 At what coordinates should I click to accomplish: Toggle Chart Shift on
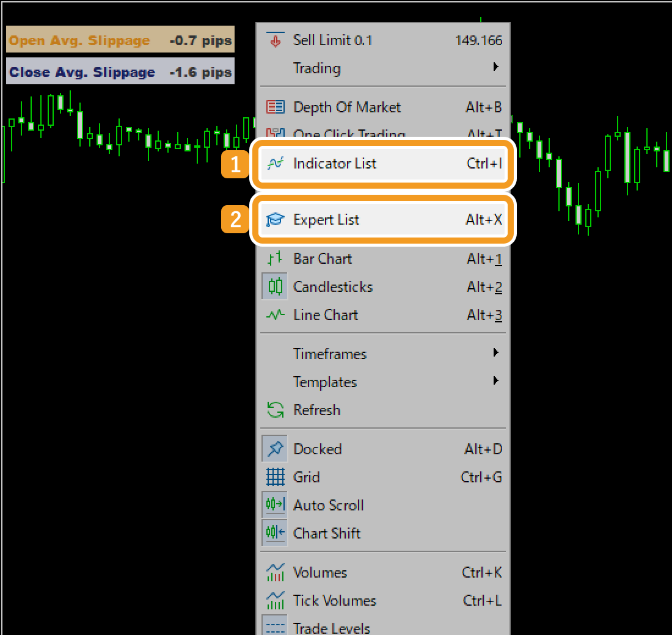click(x=275, y=532)
